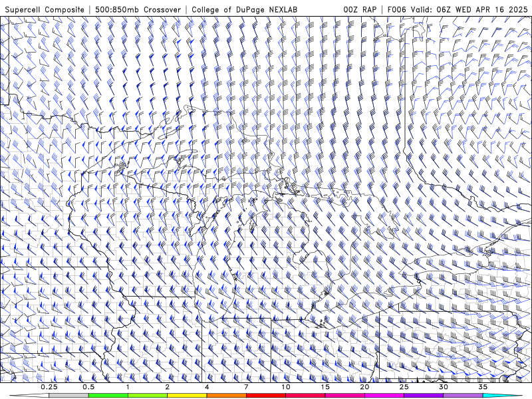Click the "00Z RAP" model run label
This screenshot has height=399, width=532.
pos(360,10)
